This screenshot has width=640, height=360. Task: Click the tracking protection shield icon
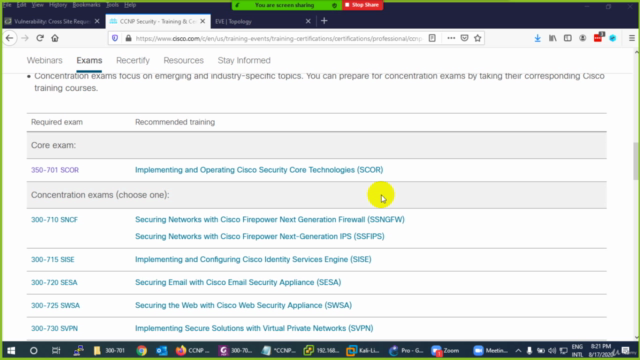coord(115,38)
